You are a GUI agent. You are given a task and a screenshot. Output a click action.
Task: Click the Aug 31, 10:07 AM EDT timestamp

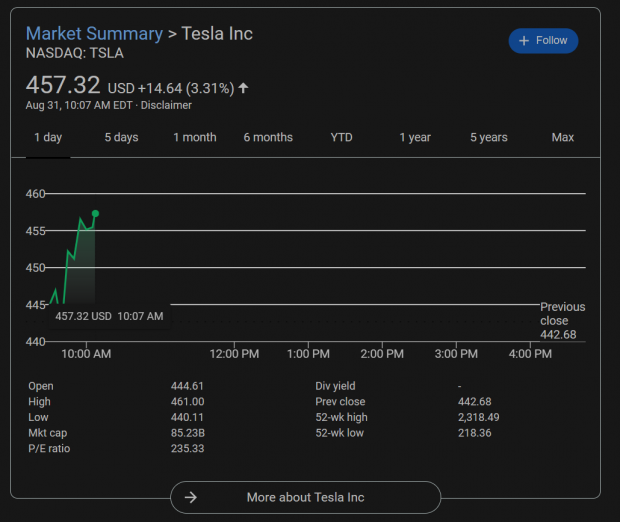click(x=79, y=105)
